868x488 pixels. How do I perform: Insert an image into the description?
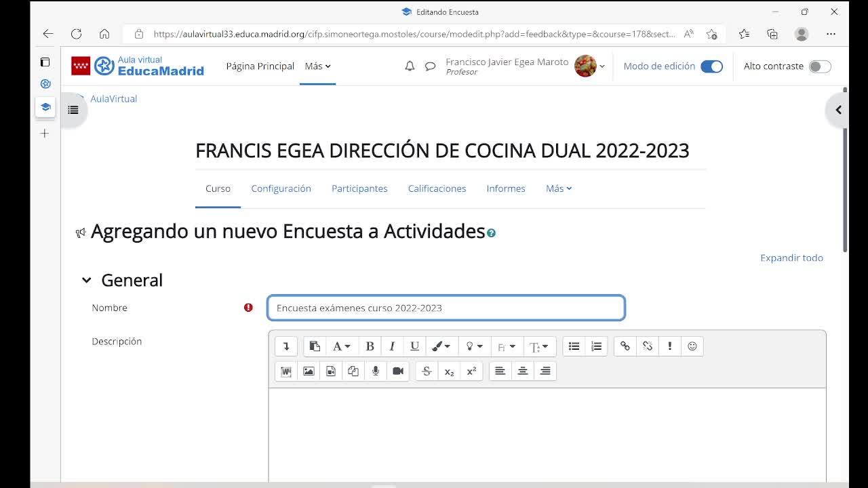[x=309, y=371]
